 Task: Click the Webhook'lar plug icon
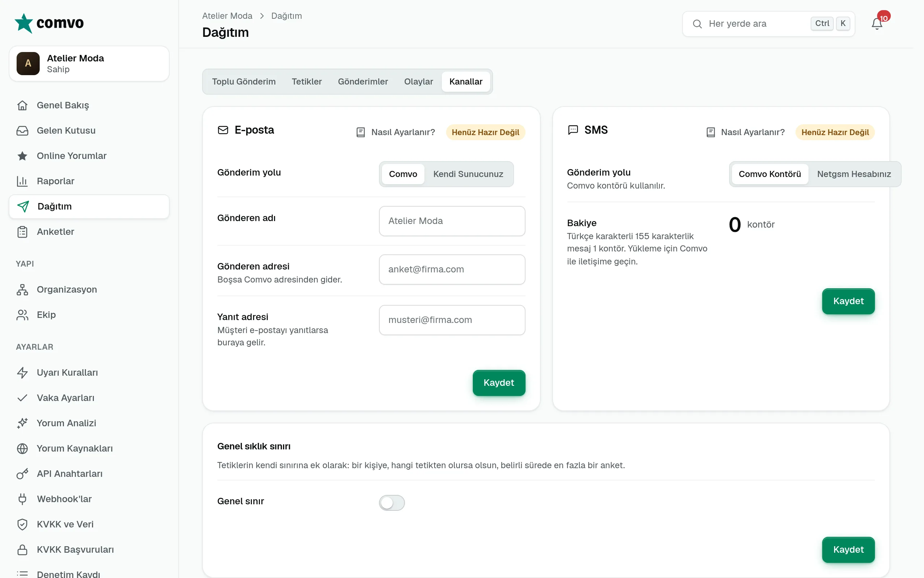[x=22, y=499]
